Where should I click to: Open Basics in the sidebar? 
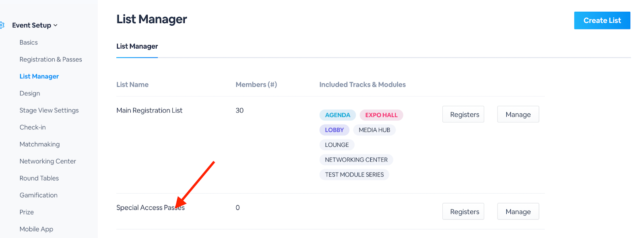pos(29,43)
